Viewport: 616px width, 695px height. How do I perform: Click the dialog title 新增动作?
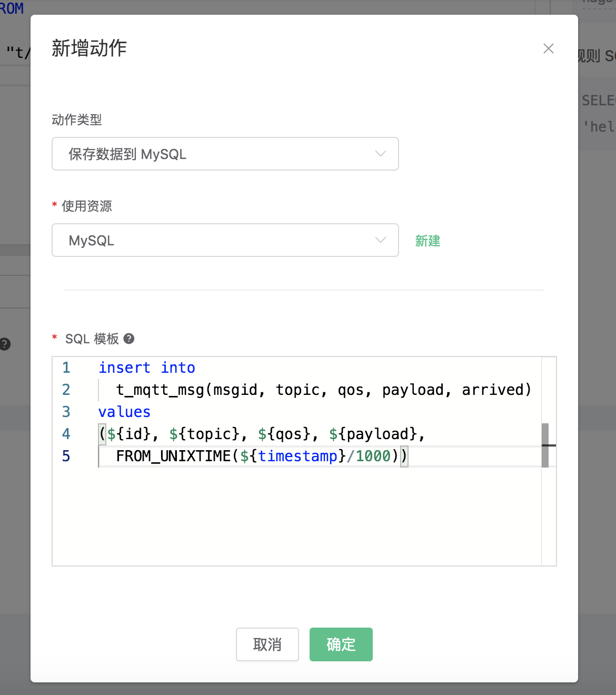coord(89,48)
